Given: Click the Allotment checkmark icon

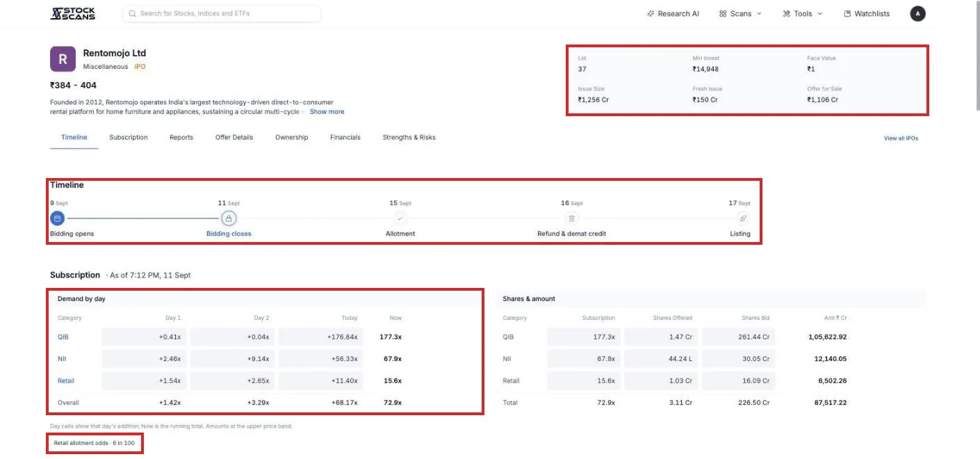Looking at the screenshot, I should pyautogui.click(x=400, y=218).
